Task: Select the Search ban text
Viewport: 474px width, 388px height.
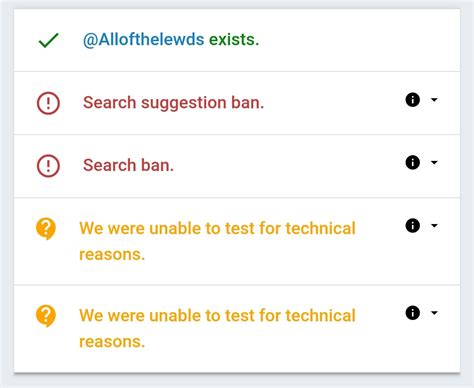Action: pos(128,165)
